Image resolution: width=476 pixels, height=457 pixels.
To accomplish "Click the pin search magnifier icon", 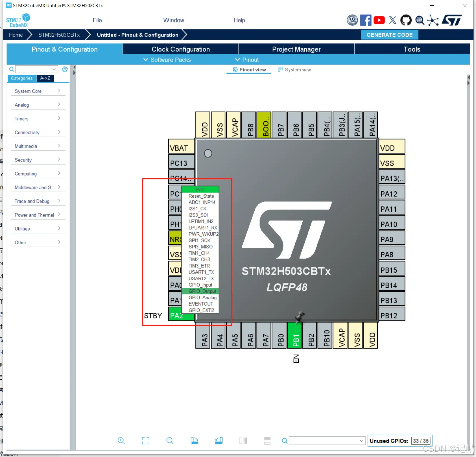I will (x=285, y=441).
